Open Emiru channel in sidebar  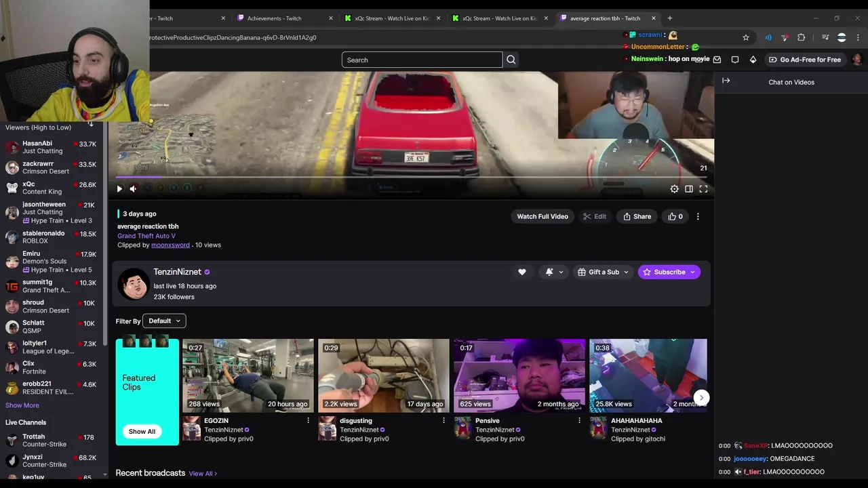pos(53,262)
